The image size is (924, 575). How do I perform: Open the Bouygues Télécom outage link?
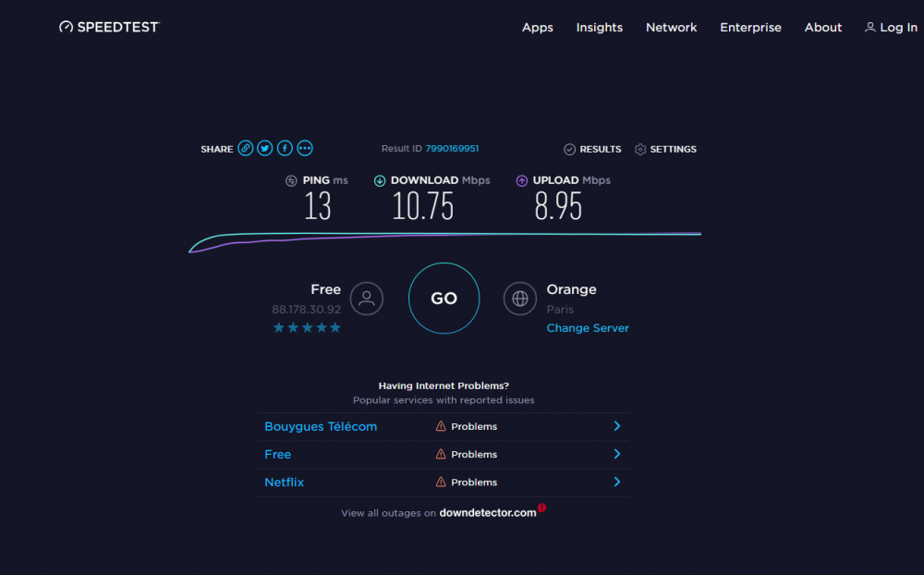(321, 426)
